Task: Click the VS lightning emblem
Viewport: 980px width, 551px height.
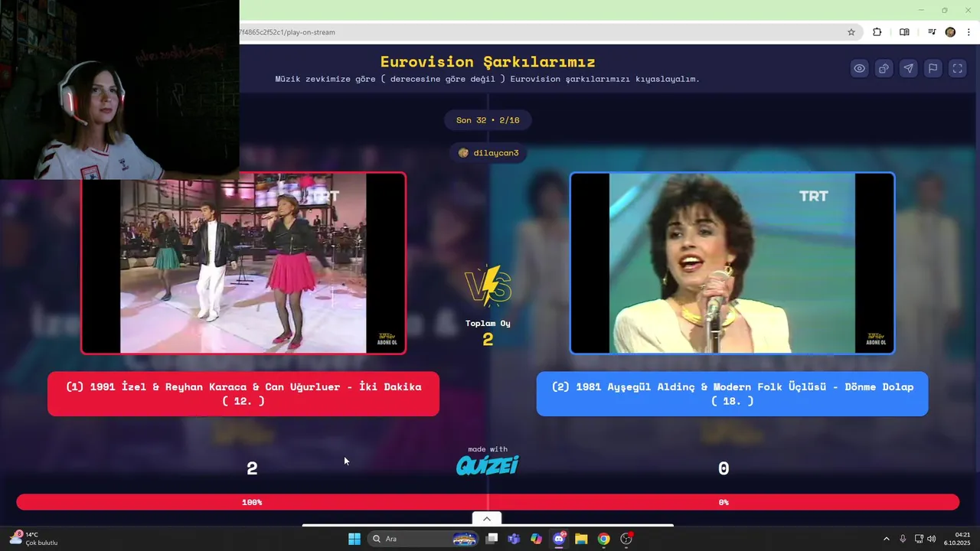Action: [x=488, y=286]
